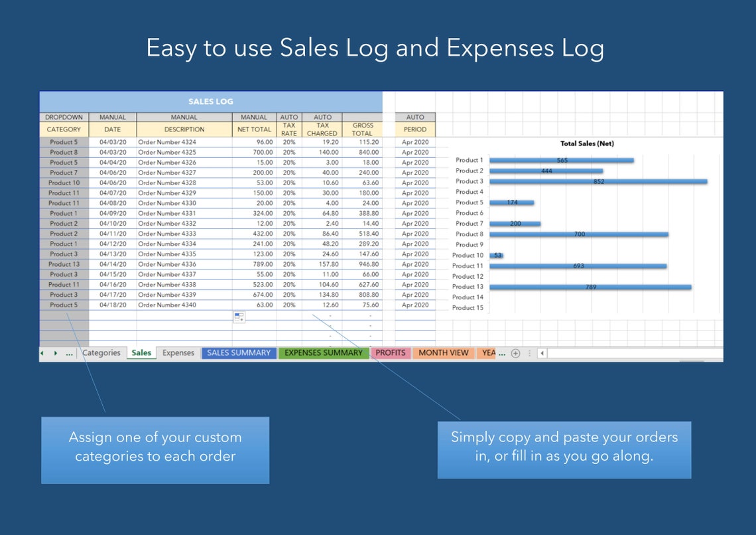The width and height of the screenshot is (756, 535).
Task: Open the Expenses sheet tab
Action: click(178, 352)
